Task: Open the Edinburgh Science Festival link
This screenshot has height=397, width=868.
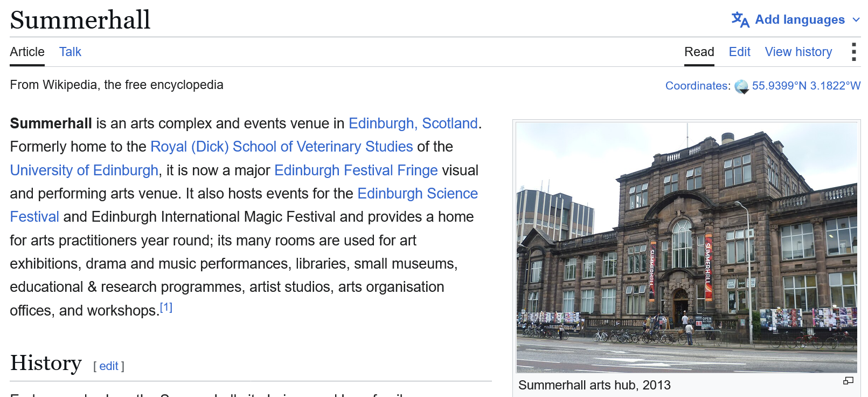Action: click(418, 194)
